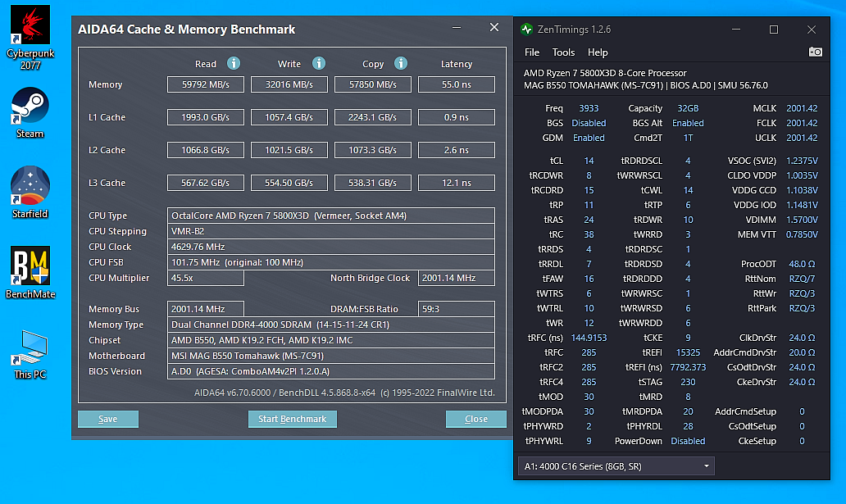Screen dimensions: 846x504
Task: Click the North Bridge Clock field 2001.14 MHz
Action: tap(457, 278)
